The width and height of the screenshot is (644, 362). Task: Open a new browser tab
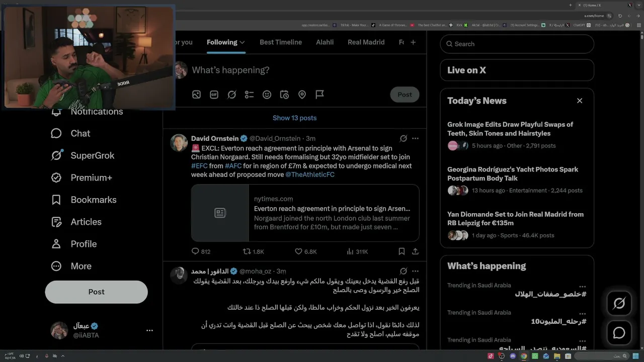tap(571, 5)
